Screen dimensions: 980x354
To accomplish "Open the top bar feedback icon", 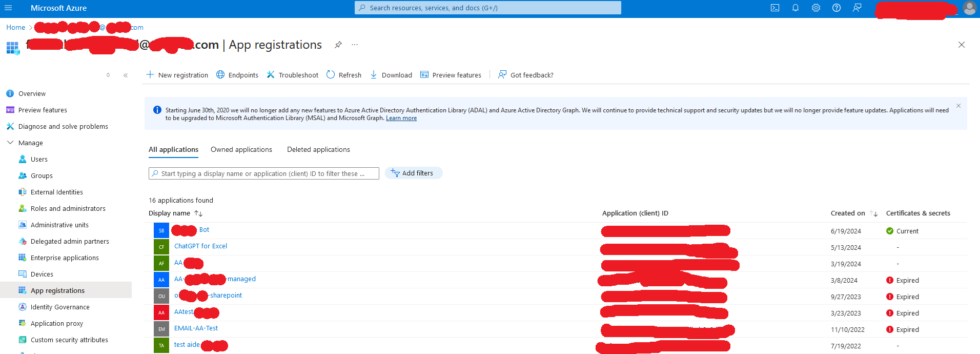I will (x=857, y=8).
